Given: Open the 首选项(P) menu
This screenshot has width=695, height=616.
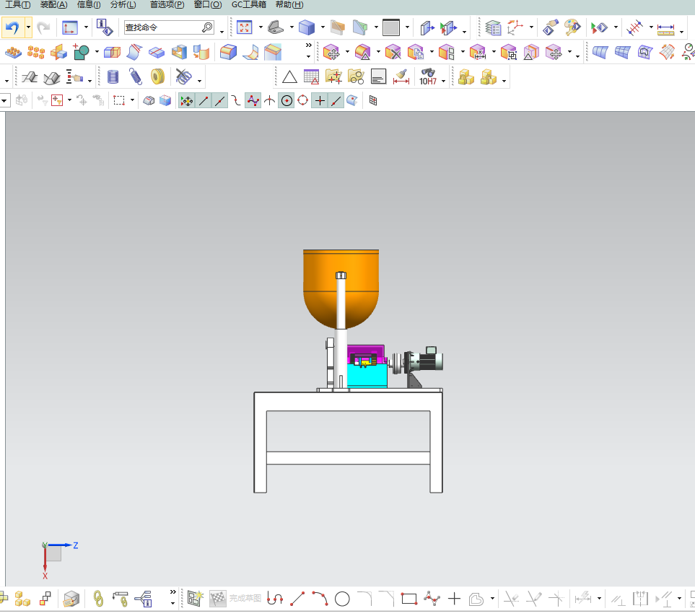Looking at the screenshot, I should click(167, 5).
